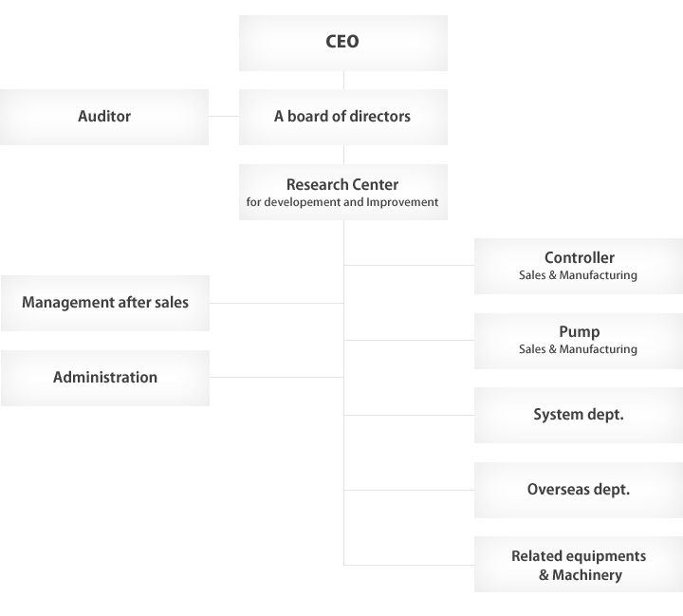
Task: Click connector line between Auditor and board
Action: coord(224,116)
